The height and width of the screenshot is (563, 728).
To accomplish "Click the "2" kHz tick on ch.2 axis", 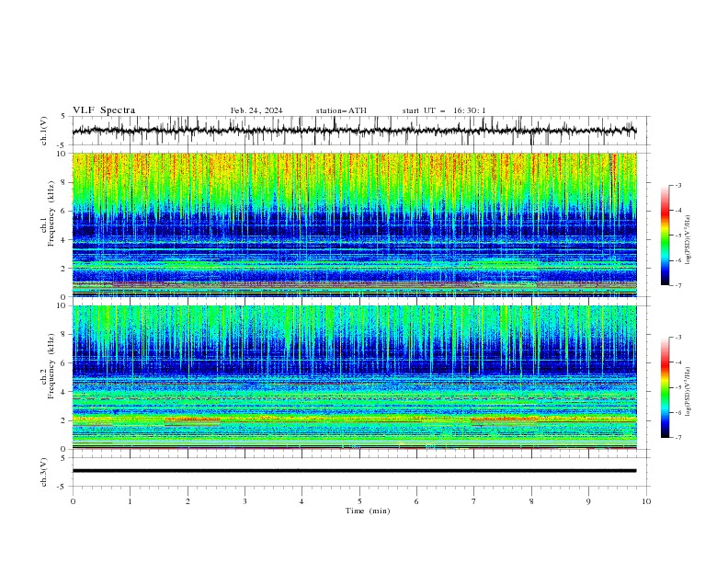I will [64, 420].
